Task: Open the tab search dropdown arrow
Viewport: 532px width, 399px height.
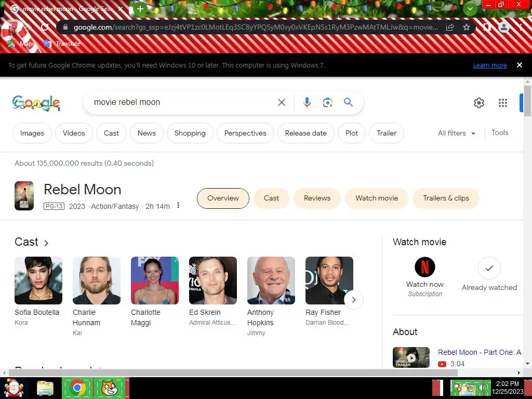Action: (470, 9)
